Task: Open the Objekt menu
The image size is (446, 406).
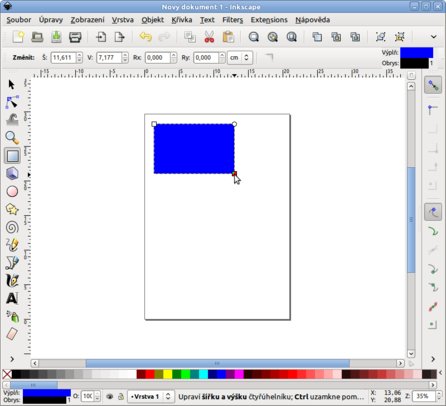Action: (x=152, y=20)
